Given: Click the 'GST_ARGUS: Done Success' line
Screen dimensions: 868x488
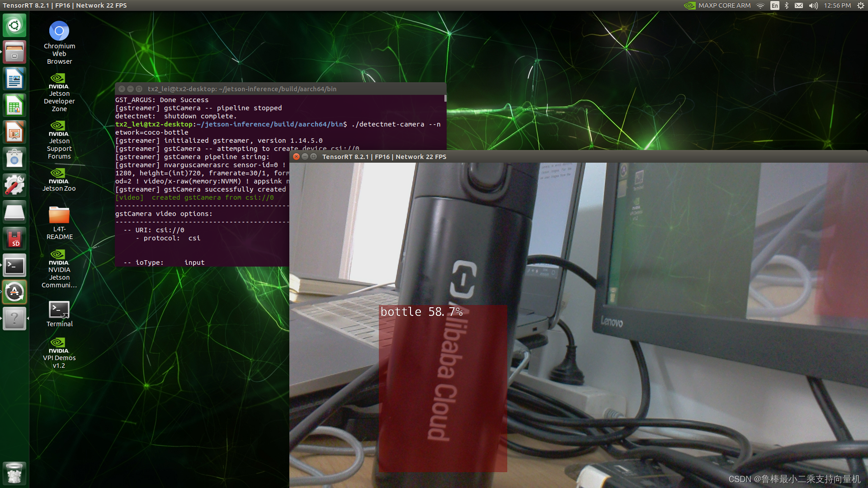Looking at the screenshot, I should tap(162, 100).
